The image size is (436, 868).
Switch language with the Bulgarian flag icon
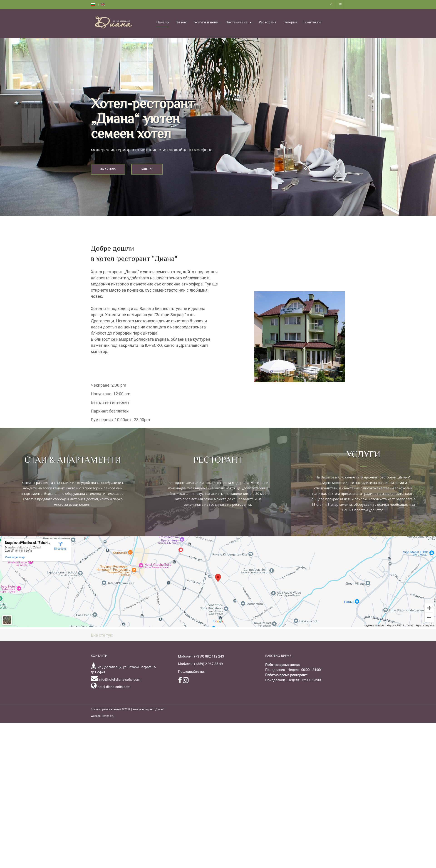(93, 4)
